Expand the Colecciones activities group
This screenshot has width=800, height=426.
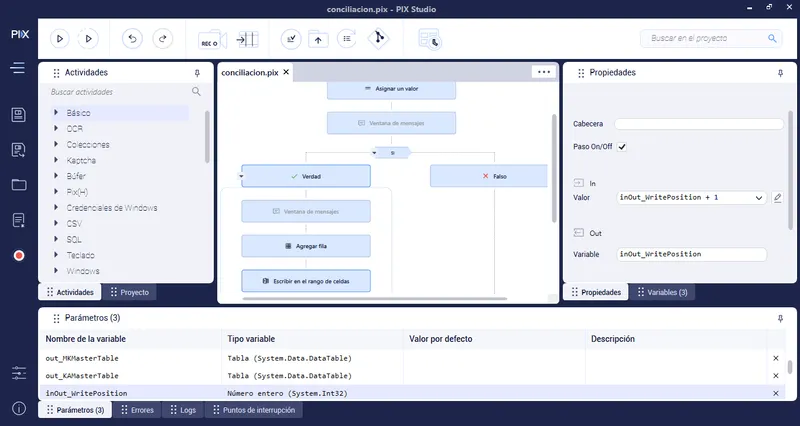click(x=56, y=144)
